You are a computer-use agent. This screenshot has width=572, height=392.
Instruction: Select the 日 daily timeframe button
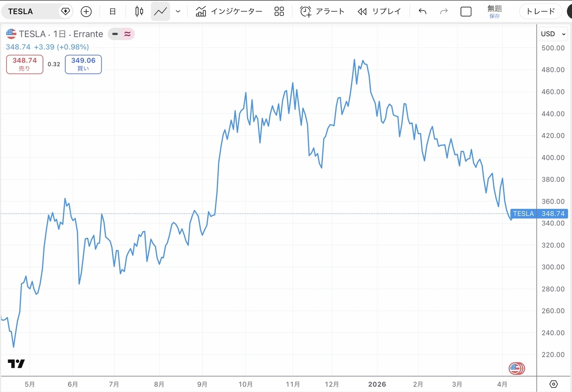pos(112,11)
